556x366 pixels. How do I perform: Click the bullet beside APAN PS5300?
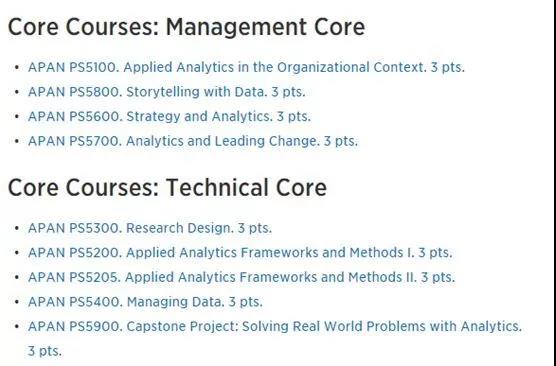[17, 228]
